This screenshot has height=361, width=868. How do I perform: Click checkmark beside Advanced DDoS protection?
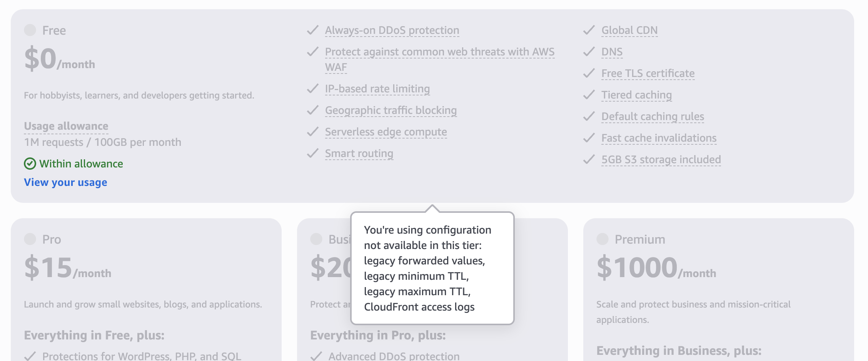point(316,356)
